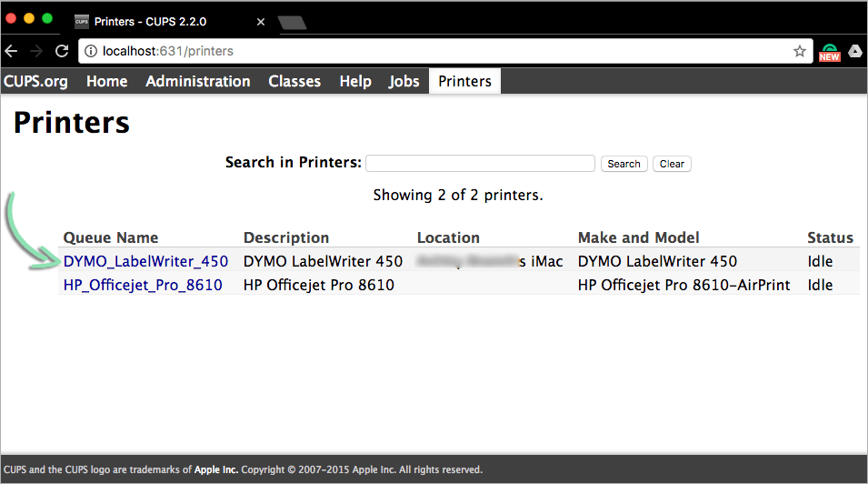This screenshot has height=484, width=868.
Task: Open the HP_Officejet_Pro_8610 queue link
Action: click(143, 285)
